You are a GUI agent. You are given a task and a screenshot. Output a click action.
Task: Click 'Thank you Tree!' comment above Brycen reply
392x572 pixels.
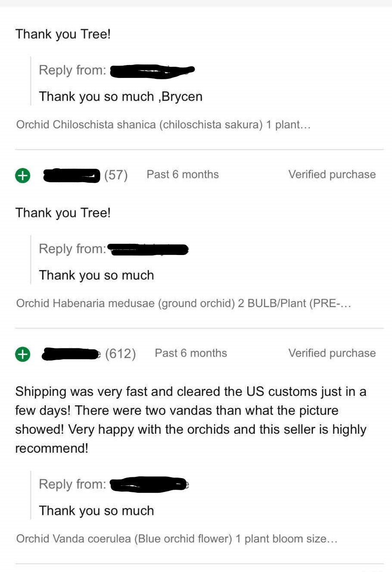pyautogui.click(x=63, y=34)
